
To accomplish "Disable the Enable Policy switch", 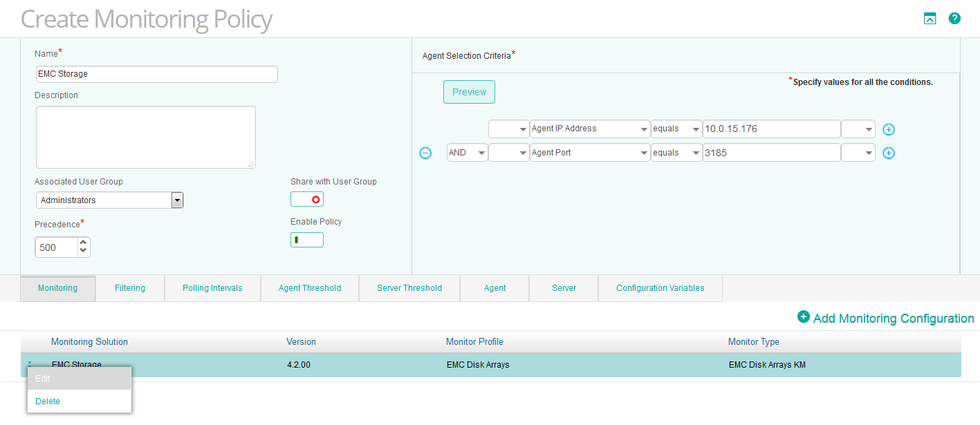I will tap(306, 239).
